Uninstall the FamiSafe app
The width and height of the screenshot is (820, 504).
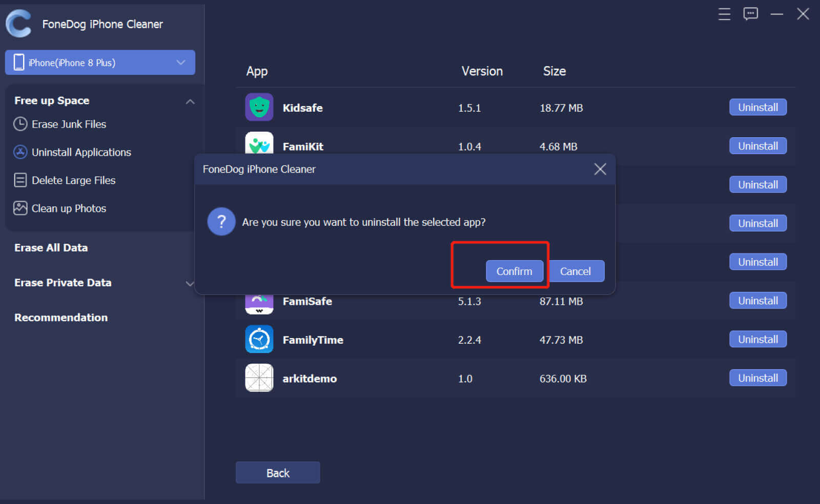click(x=758, y=301)
